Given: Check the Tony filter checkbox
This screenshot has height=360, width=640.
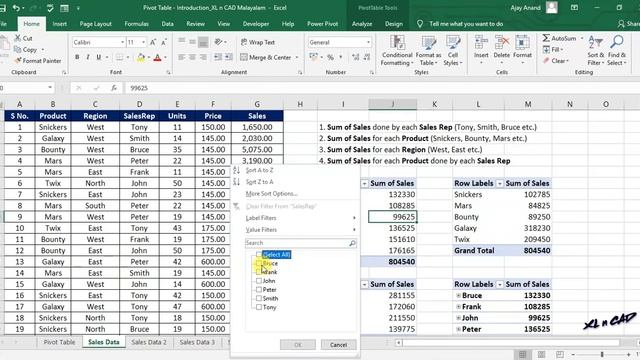Looking at the screenshot, I should tap(259, 307).
